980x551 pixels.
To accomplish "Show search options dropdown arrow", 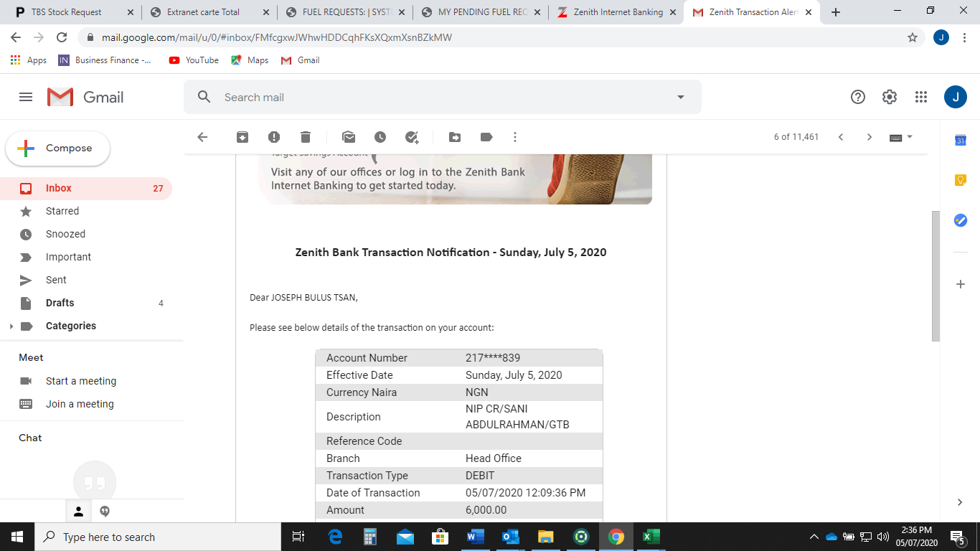I will (x=681, y=97).
